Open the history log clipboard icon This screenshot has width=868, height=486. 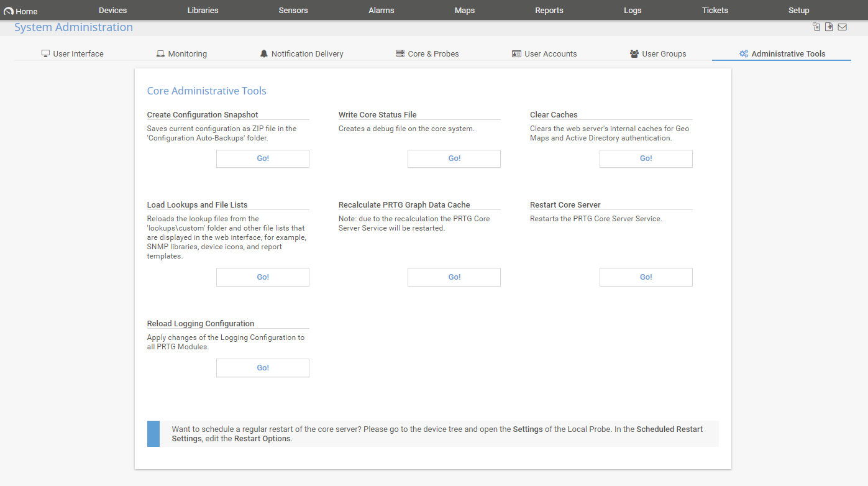816,27
